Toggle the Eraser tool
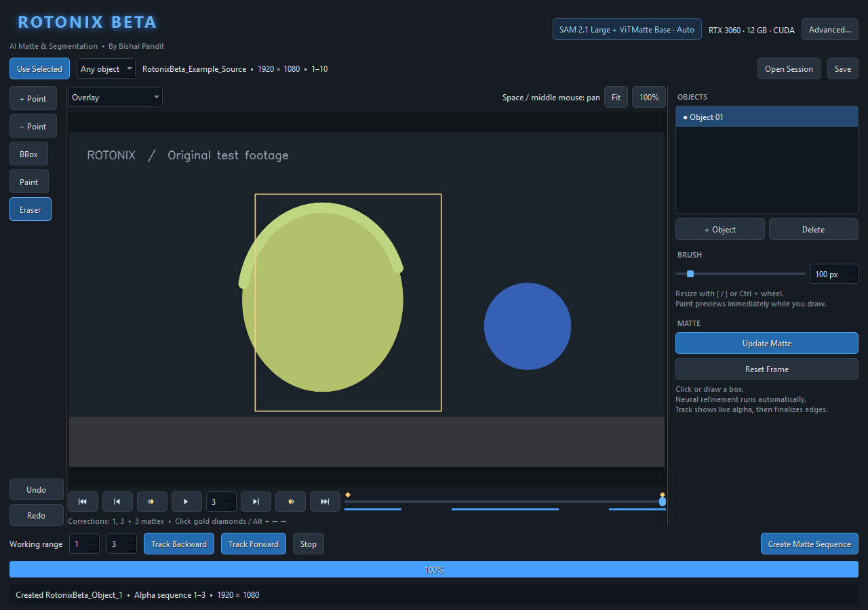The width and height of the screenshot is (868, 610). [31, 209]
